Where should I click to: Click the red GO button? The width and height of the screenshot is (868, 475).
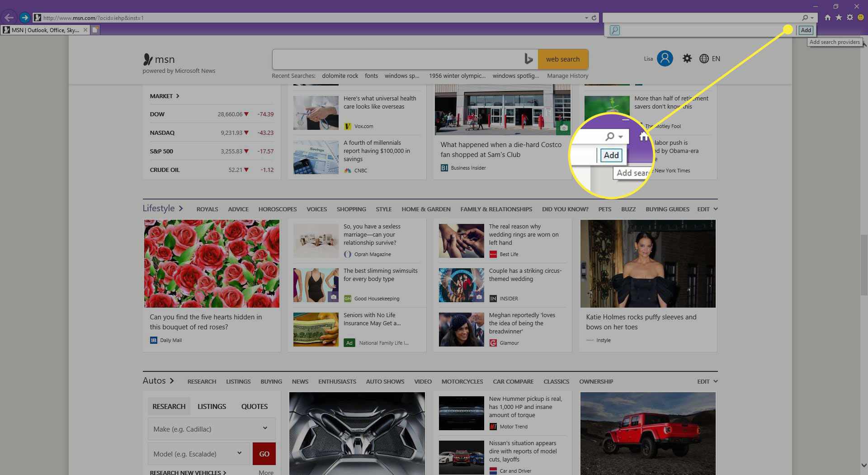click(264, 454)
